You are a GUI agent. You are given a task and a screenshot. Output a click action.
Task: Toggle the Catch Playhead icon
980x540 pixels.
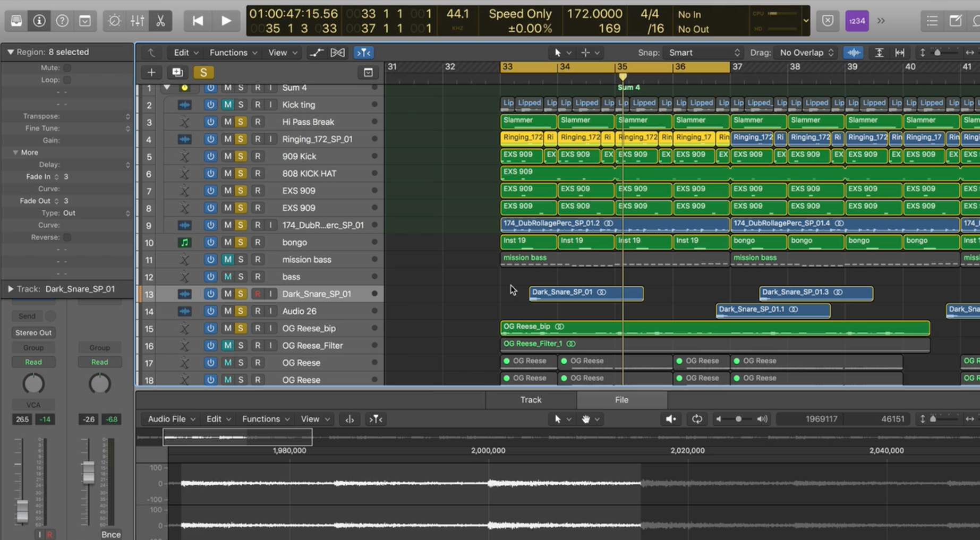point(364,53)
